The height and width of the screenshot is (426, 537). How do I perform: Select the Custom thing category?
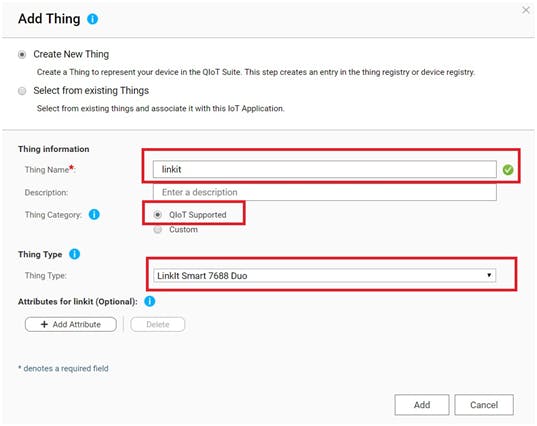tap(158, 229)
